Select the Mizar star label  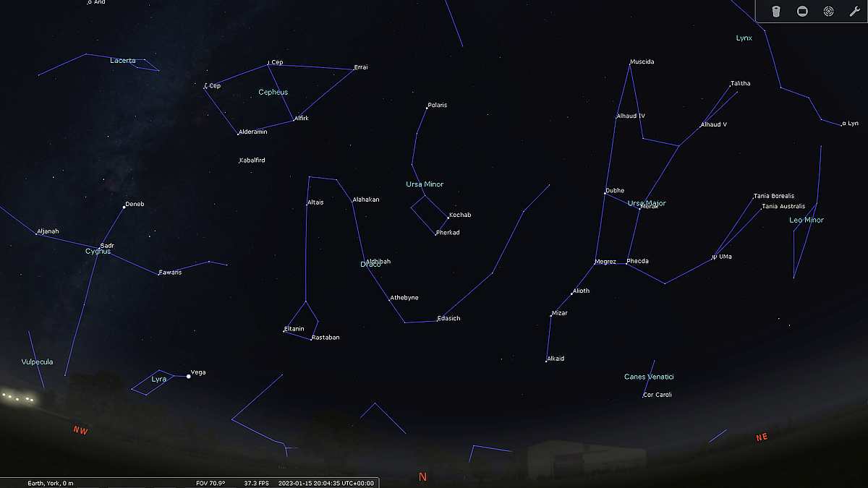click(x=560, y=314)
